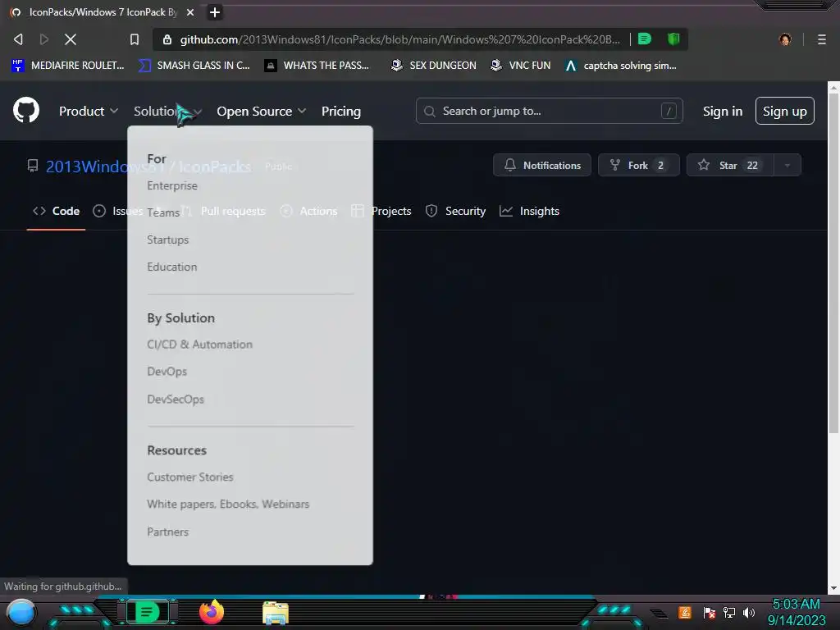Screen dimensions: 840x630
Task: Open the SMASH GLASS IN C... bookmark
Action: [x=194, y=66]
